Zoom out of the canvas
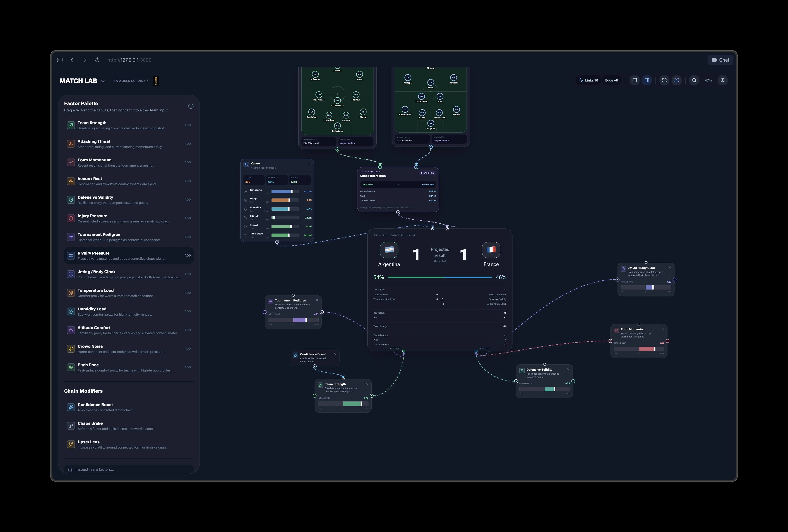 pyautogui.click(x=694, y=80)
